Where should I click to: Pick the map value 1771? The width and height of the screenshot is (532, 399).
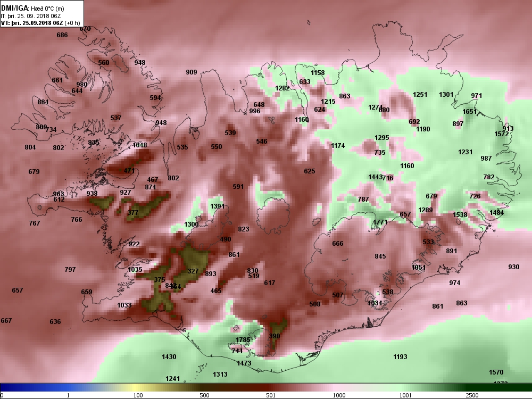(x=380, y=222)
